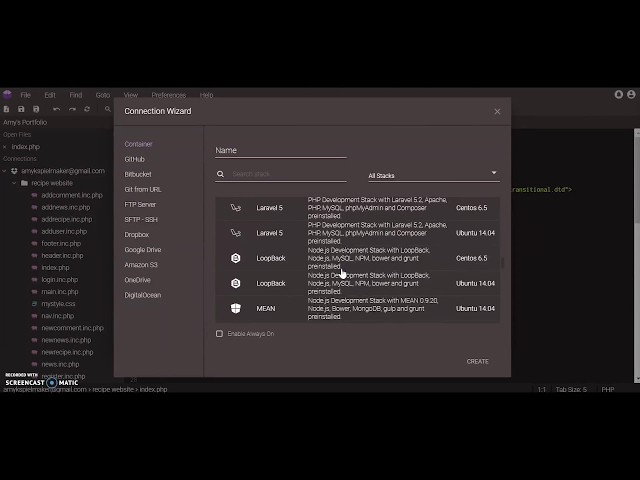Open the View menu
This screenshot has width=640, height=480.
(131, 95)
